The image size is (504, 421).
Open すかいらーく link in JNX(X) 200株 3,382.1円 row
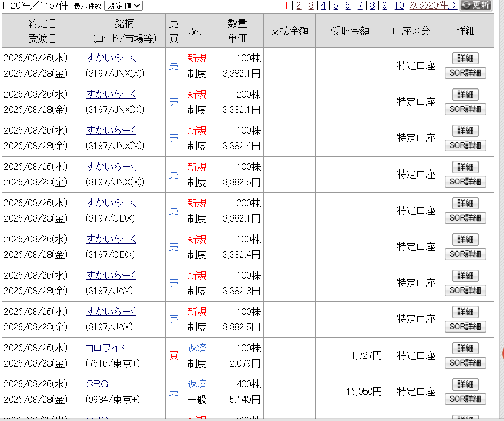click(x=111, y=94)
